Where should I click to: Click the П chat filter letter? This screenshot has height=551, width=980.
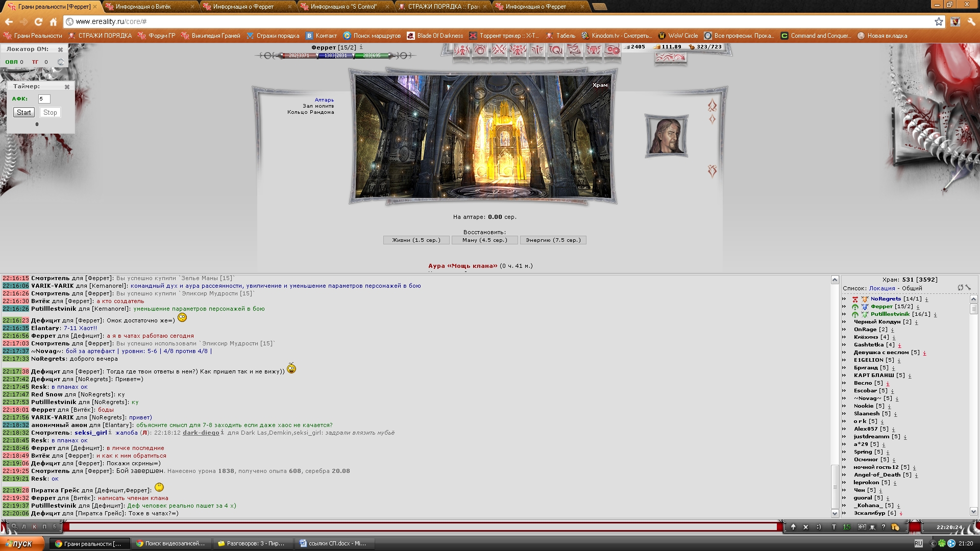(44, 527)
